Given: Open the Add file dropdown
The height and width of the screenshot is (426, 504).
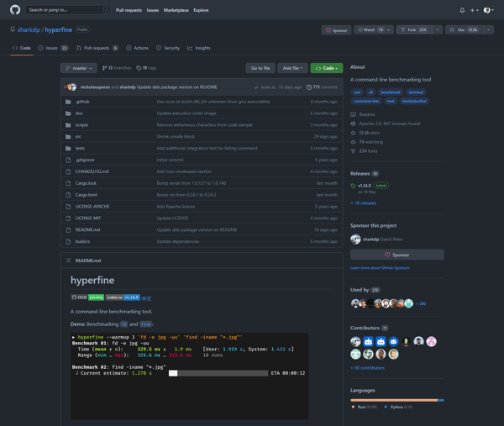Looking at the screenshot, I should point(292,68).
